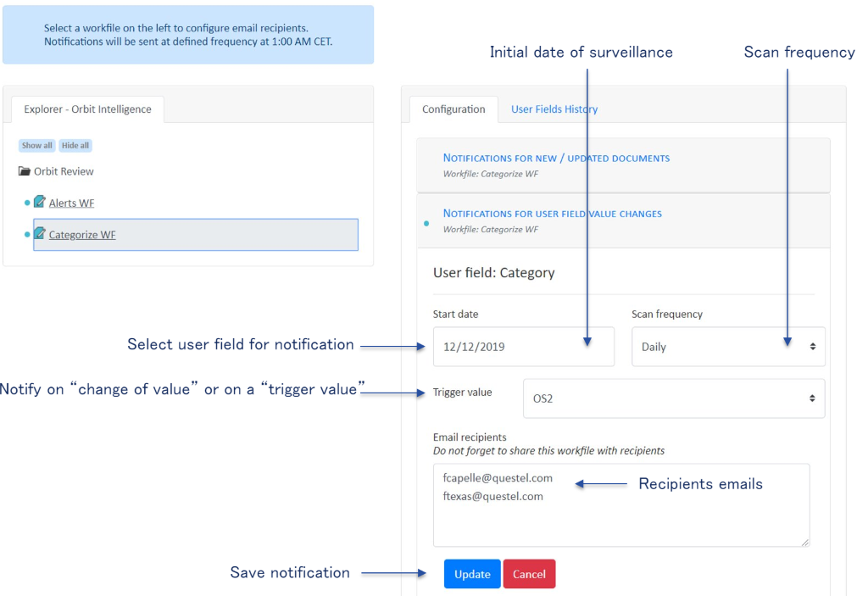Switch to the Configuration tab
Screen dimensions: 868x596
[x=453, y=109]
